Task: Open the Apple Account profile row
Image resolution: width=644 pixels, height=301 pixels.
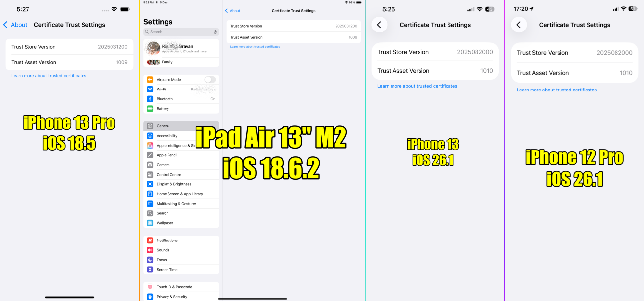Action: 181,48
